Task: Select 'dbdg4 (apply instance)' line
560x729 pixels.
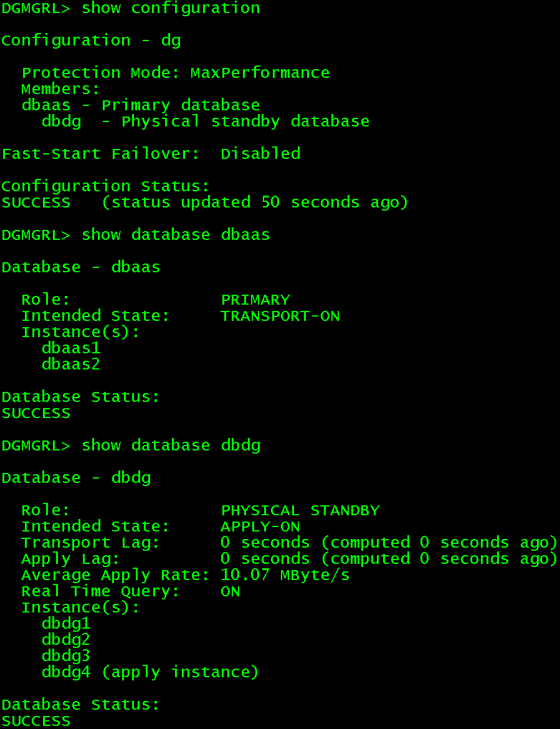Action: coord(150,672)
